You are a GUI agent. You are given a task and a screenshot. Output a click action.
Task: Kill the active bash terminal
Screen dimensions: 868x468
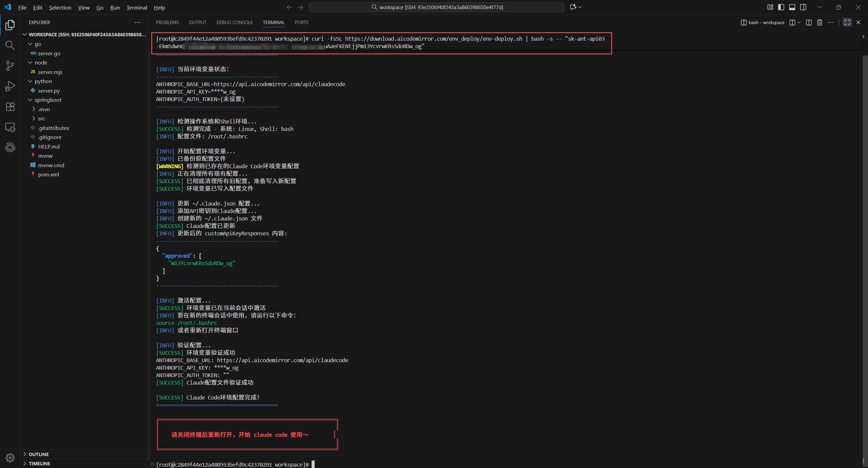click(x=820, y=22)
